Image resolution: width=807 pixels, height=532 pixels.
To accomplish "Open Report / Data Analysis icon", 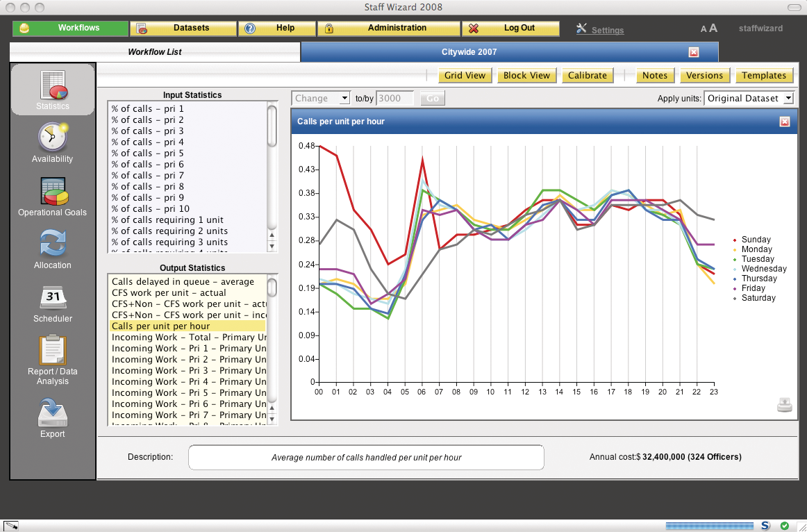I will click(53, 349).
